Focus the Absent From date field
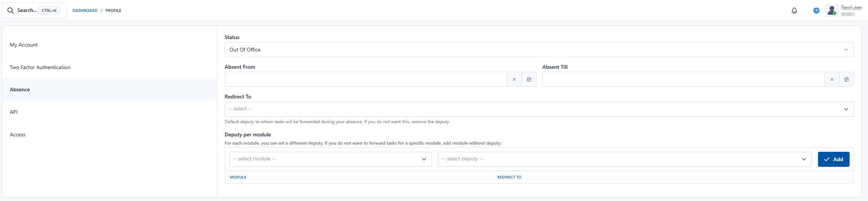The height and width of the screenshot is (201, 868). coord(366,79)
